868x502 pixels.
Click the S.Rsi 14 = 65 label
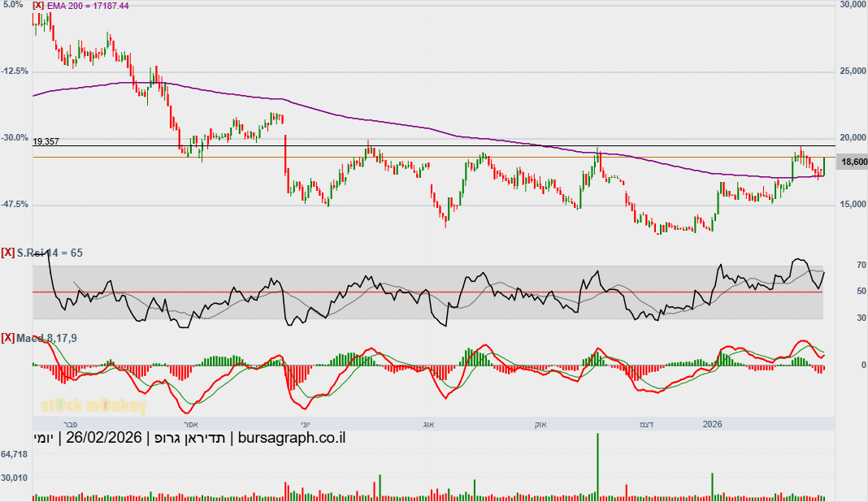coord(50,253)
